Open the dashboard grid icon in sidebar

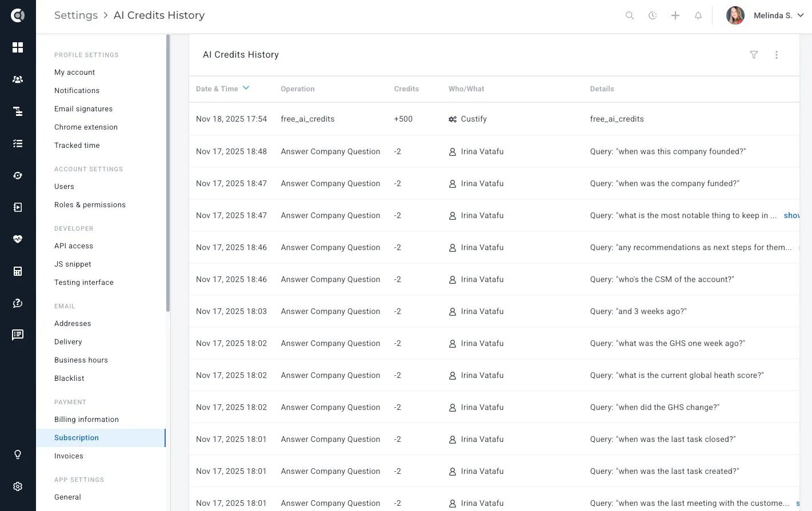pos(18,47)
